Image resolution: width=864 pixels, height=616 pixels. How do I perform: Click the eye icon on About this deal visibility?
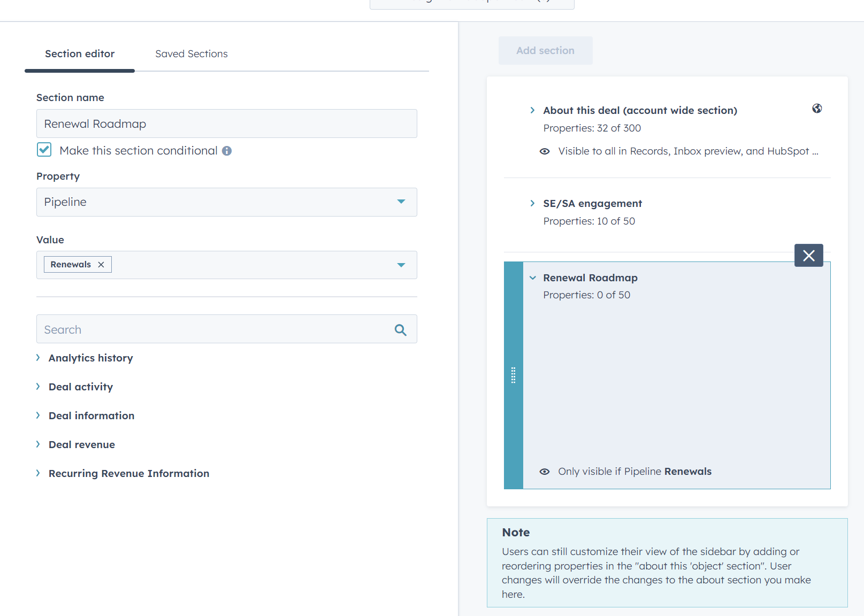point(544,151)
